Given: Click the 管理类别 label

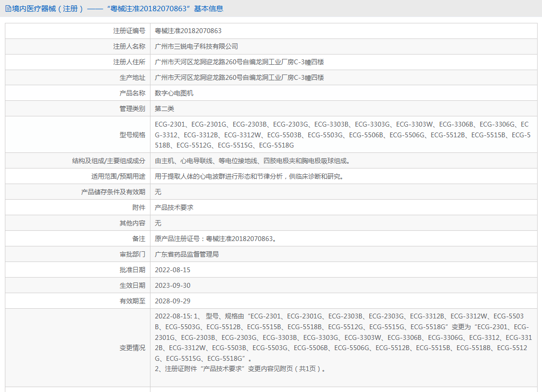Looking at the screenshot, I should click(132, 109).
